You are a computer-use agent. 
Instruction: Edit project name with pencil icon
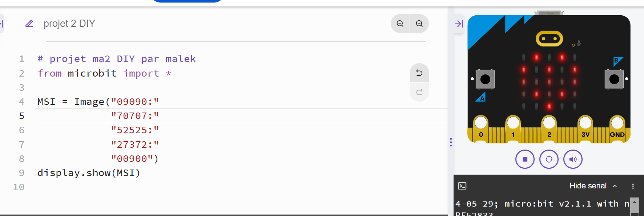(29, 24)
